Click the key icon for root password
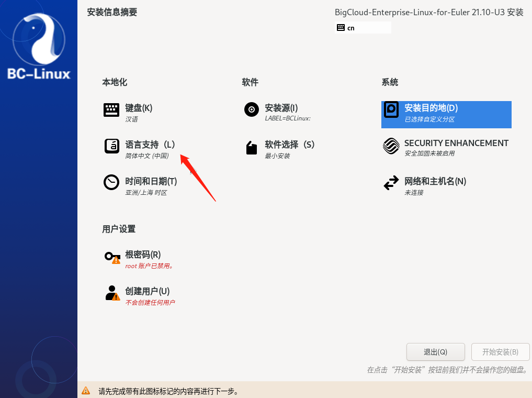 click(x=112, y=258)
